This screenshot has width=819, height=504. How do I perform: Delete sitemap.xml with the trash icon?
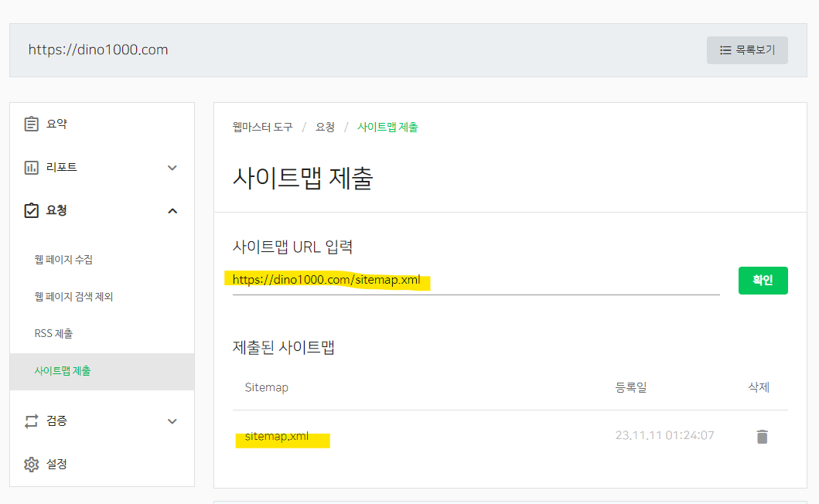pyautogui.click(x=762, y=436)
